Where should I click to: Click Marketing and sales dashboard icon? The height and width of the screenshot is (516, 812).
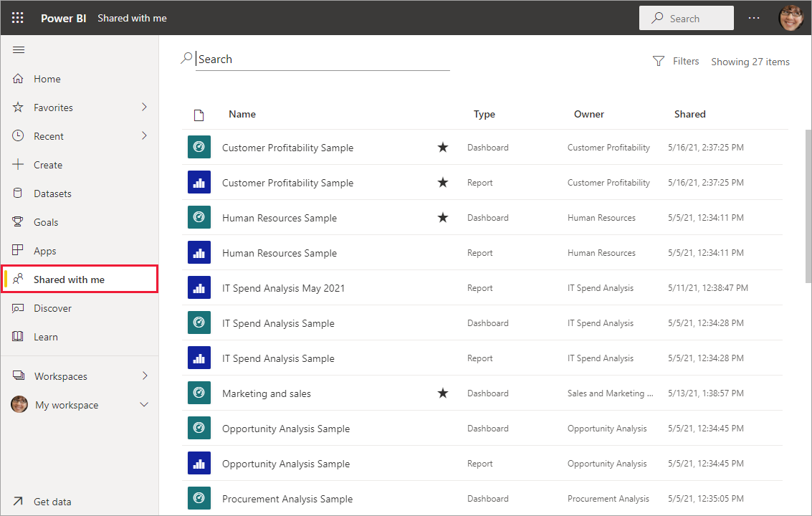pyautogui.click(x=199, y=393)
